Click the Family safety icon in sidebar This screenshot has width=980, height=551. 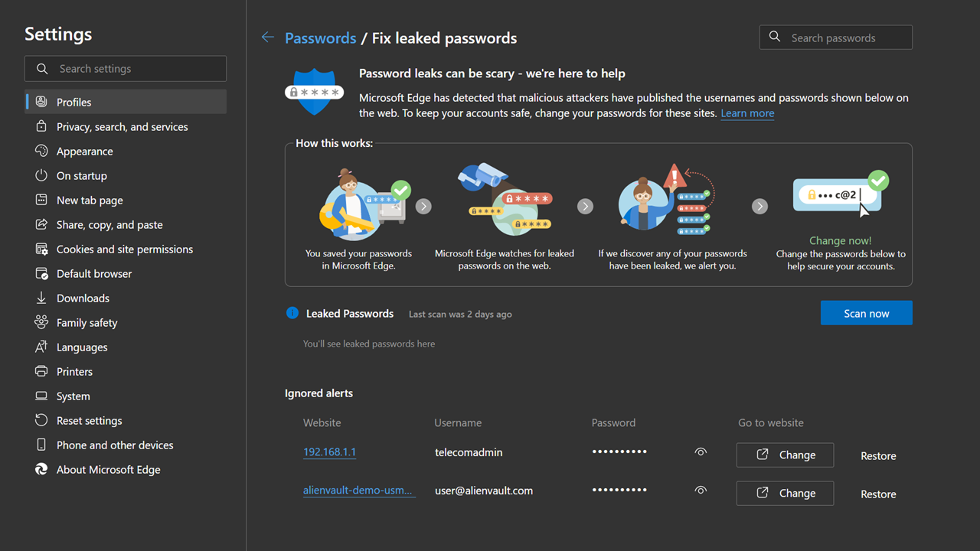point(41,322)
